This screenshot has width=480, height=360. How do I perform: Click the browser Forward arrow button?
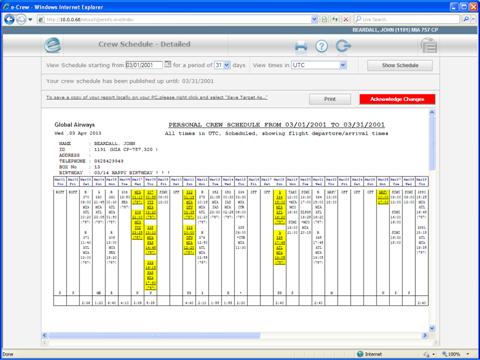pyautogui.click(x=21, y=20)
